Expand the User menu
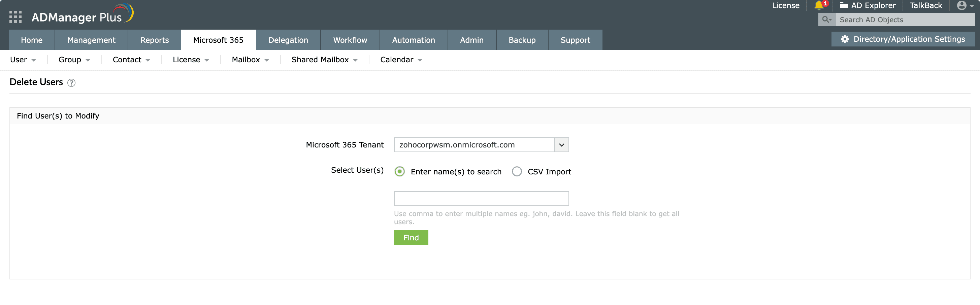This screenshot has width=980, height=305. (23, 59)
